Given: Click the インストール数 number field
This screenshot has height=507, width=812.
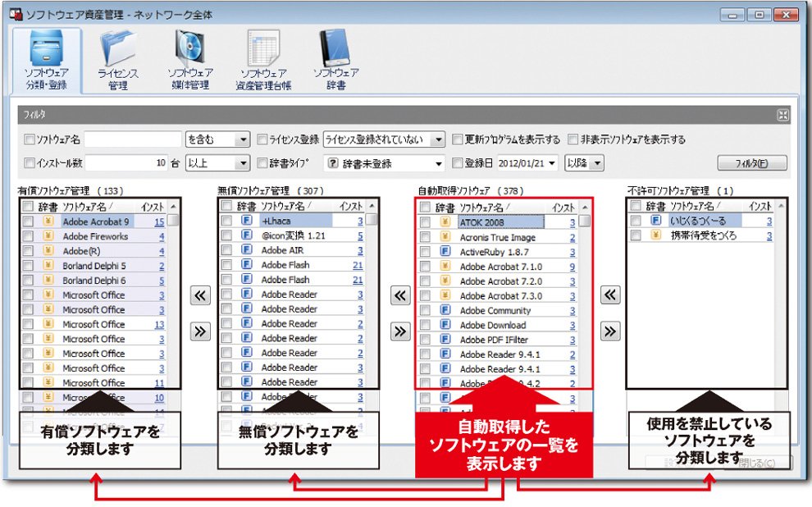Looking at the screenshot, I should pyautogui.click(x=126, y=163).
